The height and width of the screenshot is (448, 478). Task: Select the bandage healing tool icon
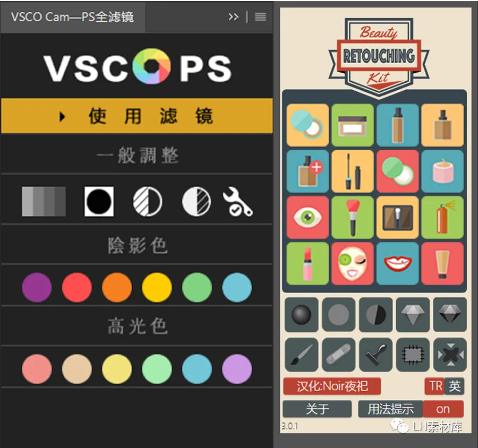339,355
